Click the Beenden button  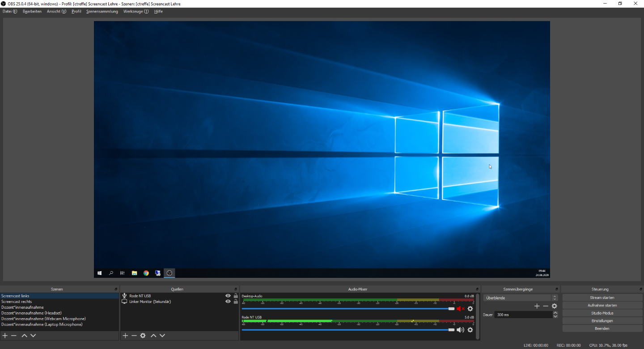coord(602,328)
